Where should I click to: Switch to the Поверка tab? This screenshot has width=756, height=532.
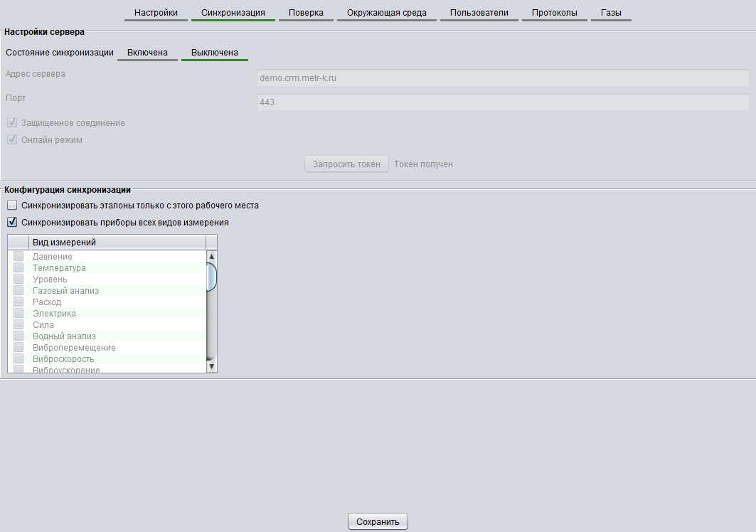tap(306, 13)
